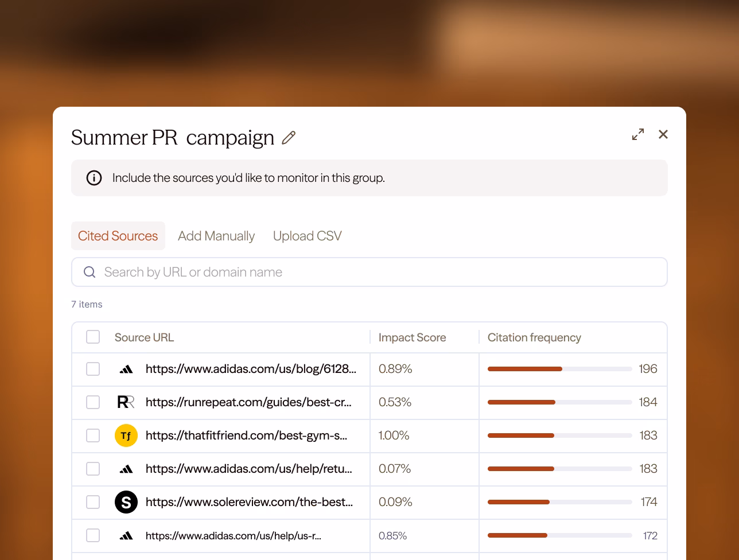
Task: Expand the dialog with the fullscreen arrows icon
Action: point(638,134)
